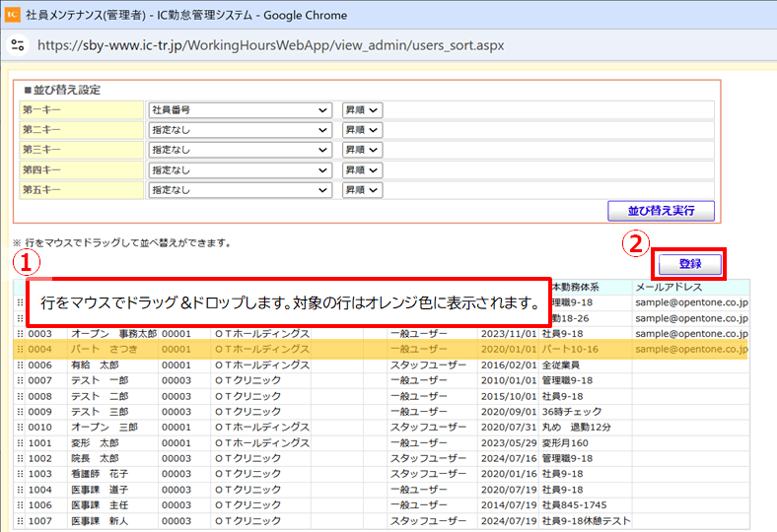Viewport: 777px width, 532px height.
Task: Click the メールアドレス column header
Action: pos(669,287)
